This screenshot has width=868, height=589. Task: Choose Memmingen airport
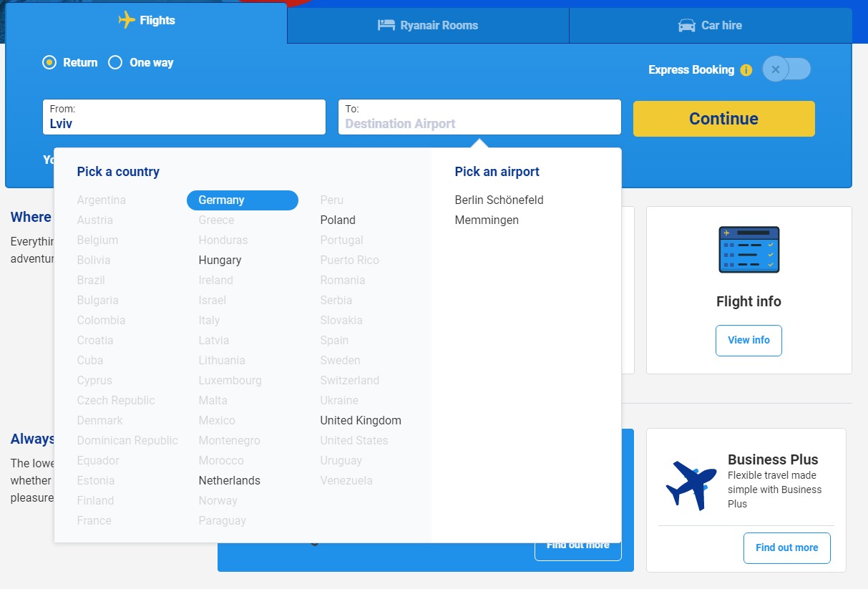coord(487,220)
